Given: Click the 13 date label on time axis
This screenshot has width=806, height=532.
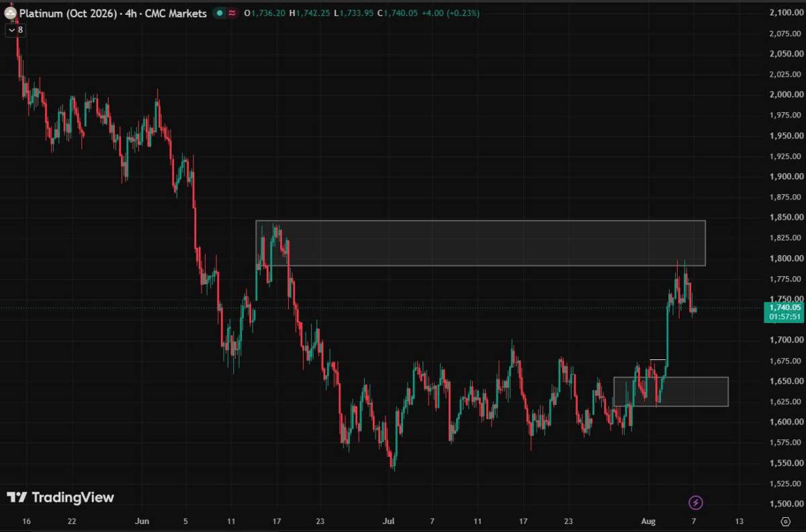Looking at the screenshot, I should tap(739, 521).
